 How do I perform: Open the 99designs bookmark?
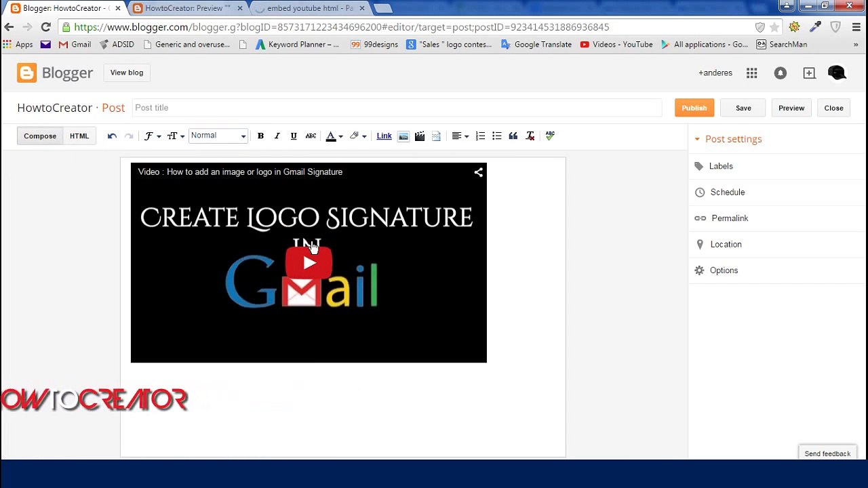[x=374, y=45]
